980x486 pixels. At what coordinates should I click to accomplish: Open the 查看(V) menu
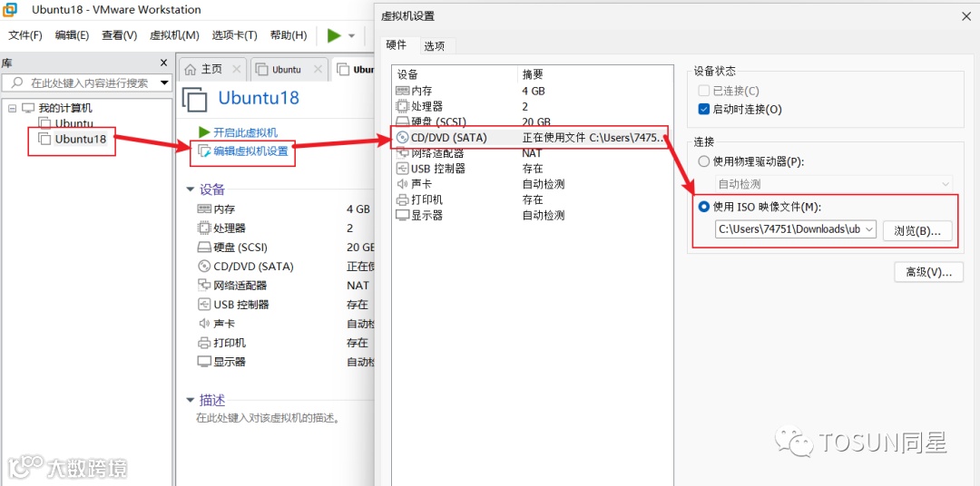point(120,35)
